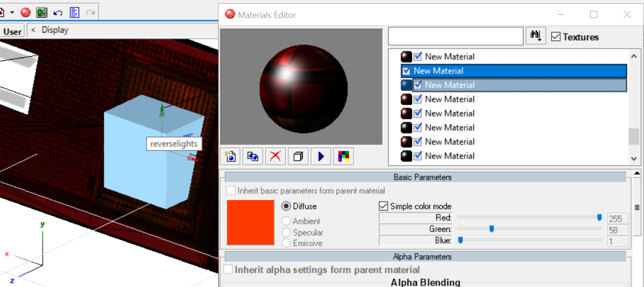Toggle Inherit alpha settings form parent material
644x287 pixels.
[228, 270]
